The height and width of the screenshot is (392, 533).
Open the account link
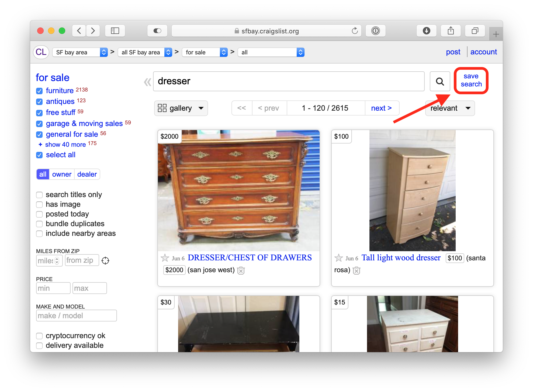pos(483,52)
